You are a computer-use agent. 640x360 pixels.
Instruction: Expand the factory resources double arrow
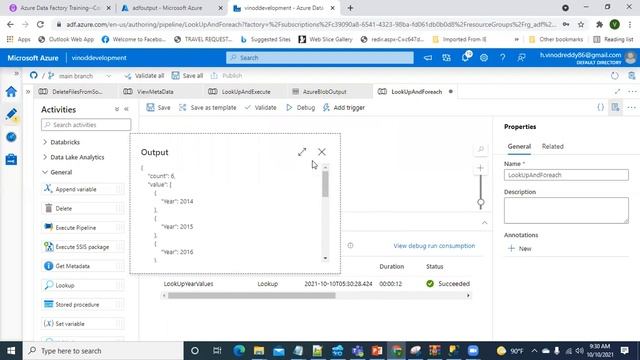(28, 92)
